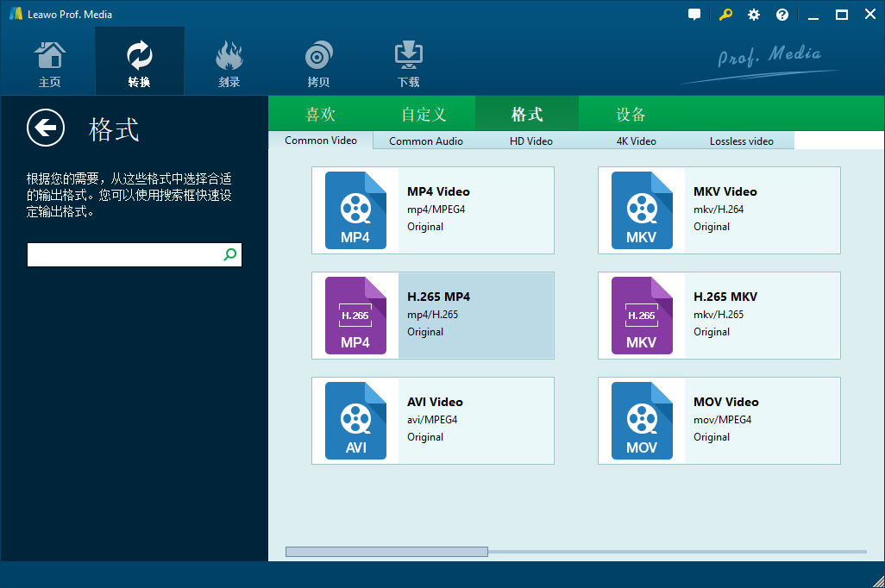This screenshot has height=588, width=885.
Task: Click Original under mp4/H.265
Action: click(x=425, y=332)
